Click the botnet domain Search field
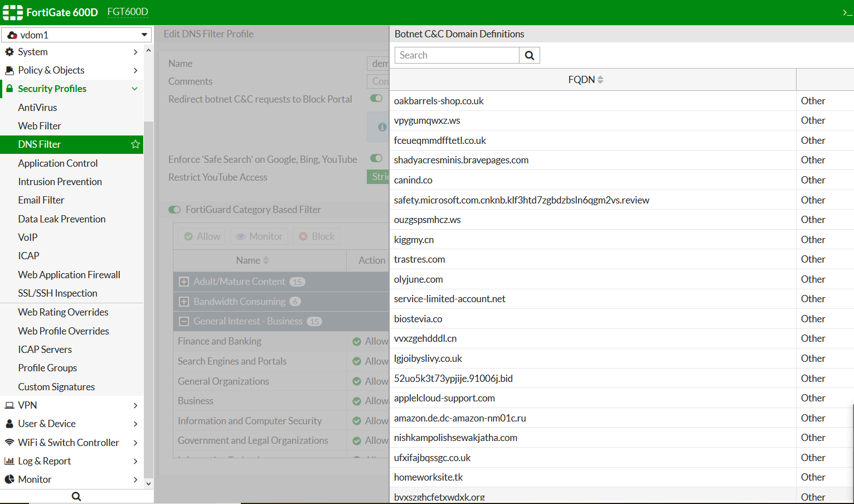This screenshot has width=854, height=504. pyautogui.click(x=457, y=55)
